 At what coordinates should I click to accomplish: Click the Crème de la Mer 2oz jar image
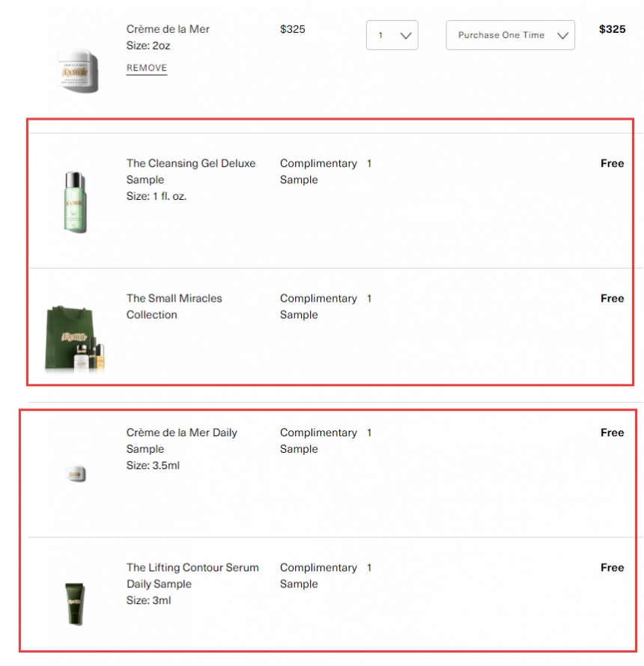pyautogui.click(x=76, y=70)
